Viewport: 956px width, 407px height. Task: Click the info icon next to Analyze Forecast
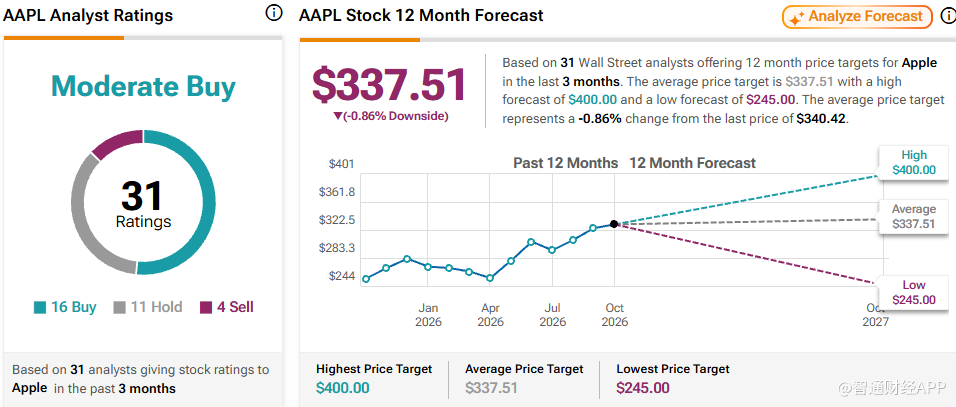coord(949,16)
